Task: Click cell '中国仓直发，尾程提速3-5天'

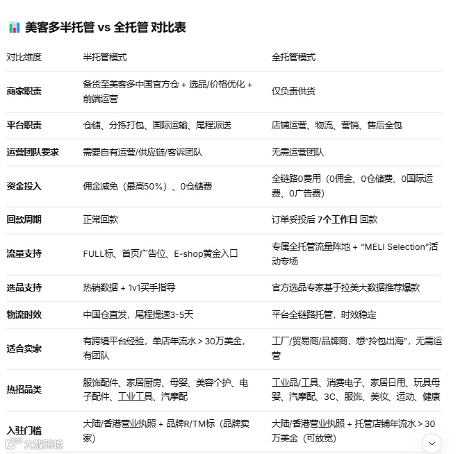Action: (x=138, y=314)
